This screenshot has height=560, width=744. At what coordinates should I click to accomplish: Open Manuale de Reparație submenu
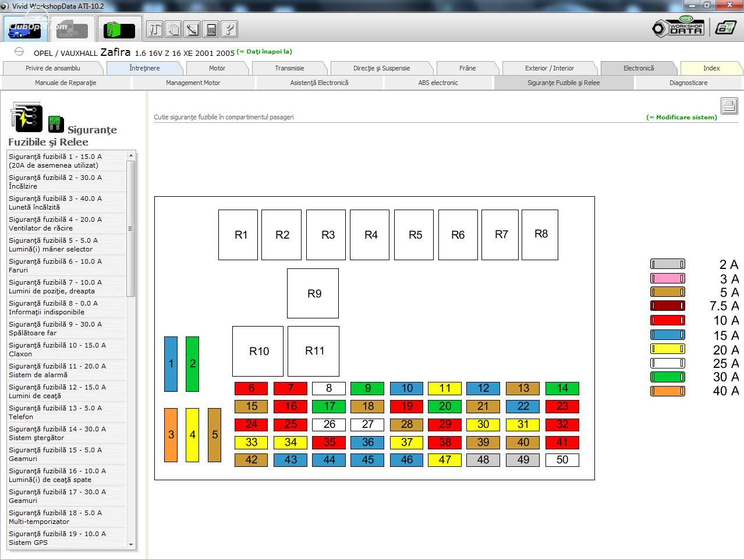click(x=66, y=83)
